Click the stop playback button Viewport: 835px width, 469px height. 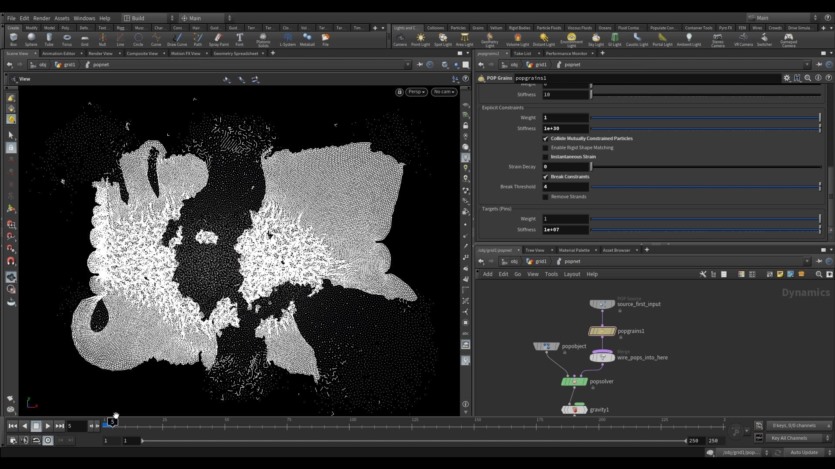pos(36,426)
